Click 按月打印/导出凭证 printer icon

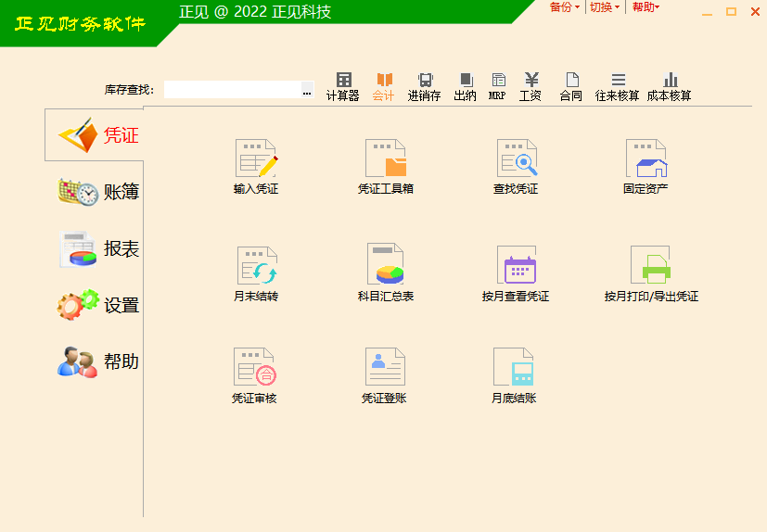[x=650, y=266]
